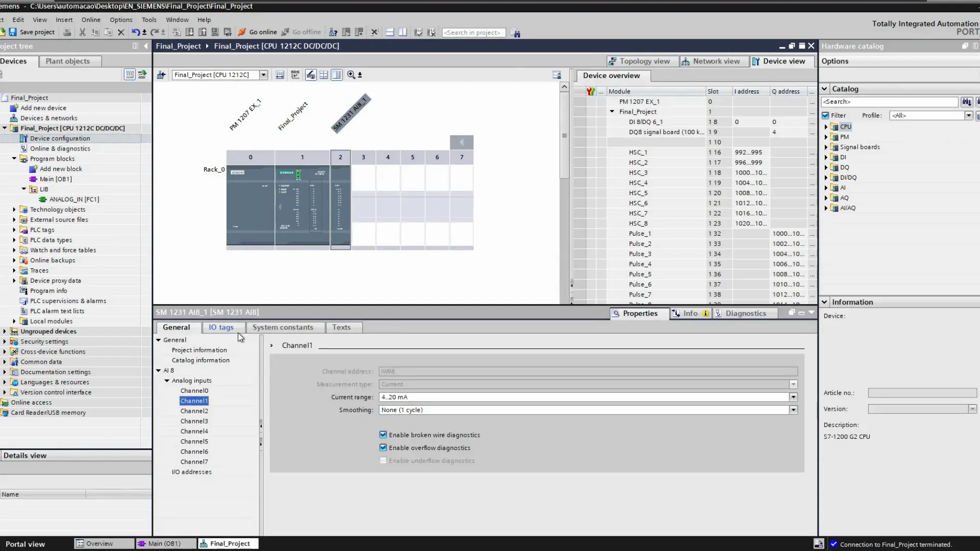Click the module in rack slot 2
Image resolution: width=980 pixels, height=551 pixels.
tap(340, 206)
